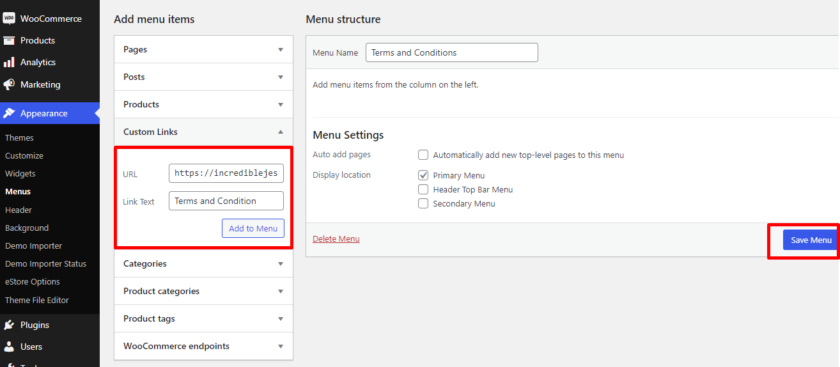
Task: Tick the Secondary Menu checkbox
Action: 423,204
